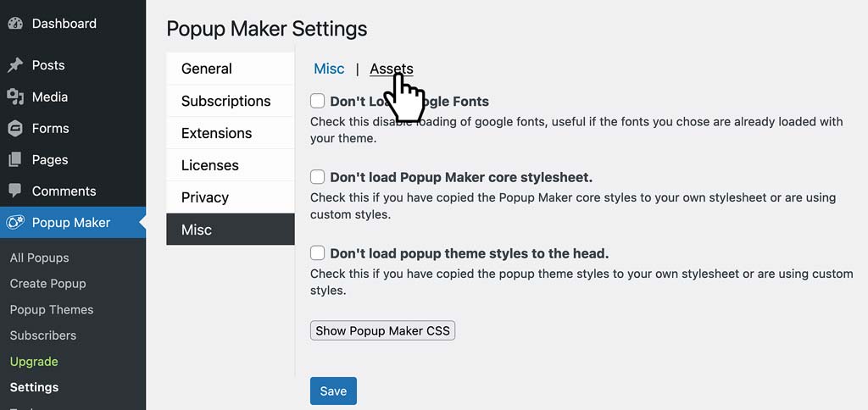868x410 pixels.
Task: Choose Create Popup submenu link
Action: (47, 284)
